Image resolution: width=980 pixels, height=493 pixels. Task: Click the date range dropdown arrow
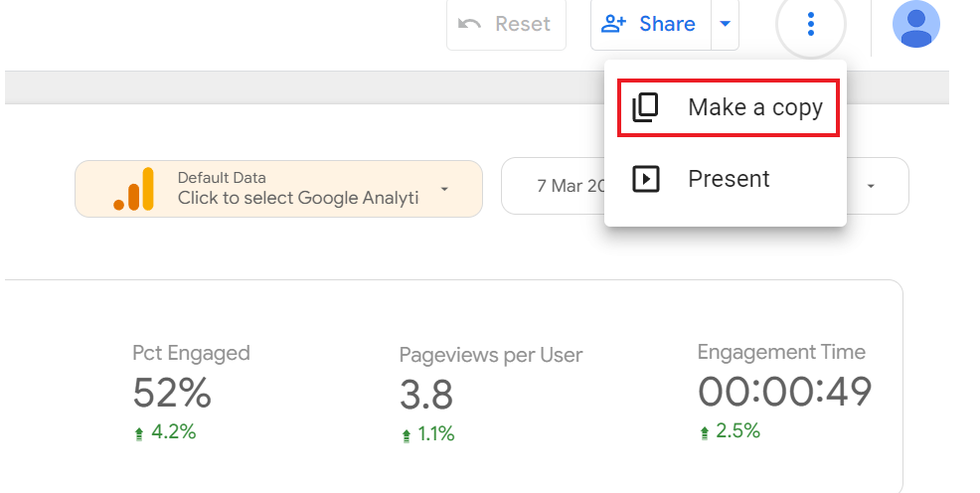[x=871, y=186]
